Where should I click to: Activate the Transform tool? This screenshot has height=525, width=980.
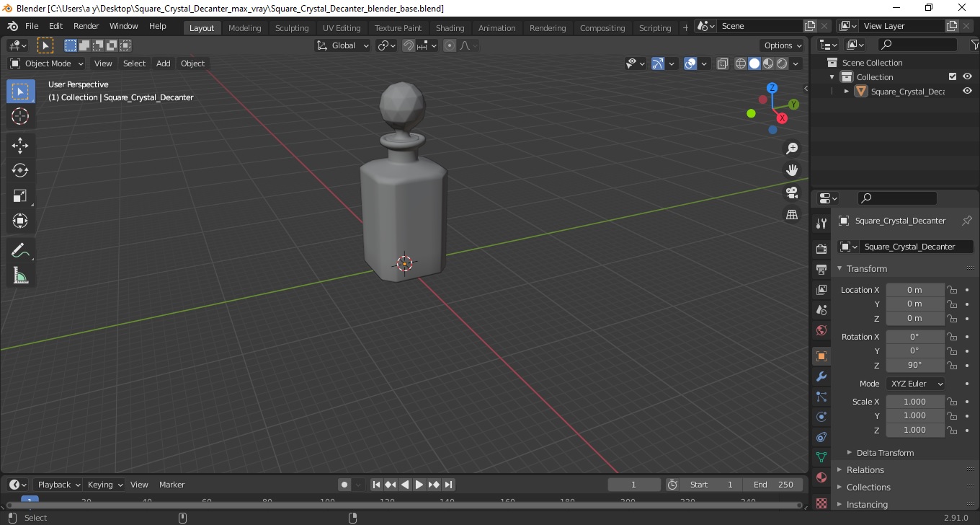coord(20,221)
